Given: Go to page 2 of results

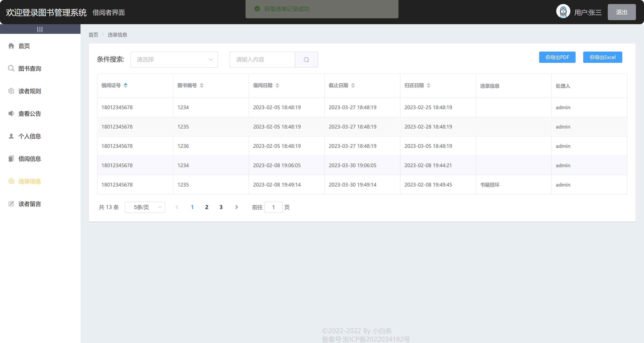Looking at the screenshot, I should 206,207.
